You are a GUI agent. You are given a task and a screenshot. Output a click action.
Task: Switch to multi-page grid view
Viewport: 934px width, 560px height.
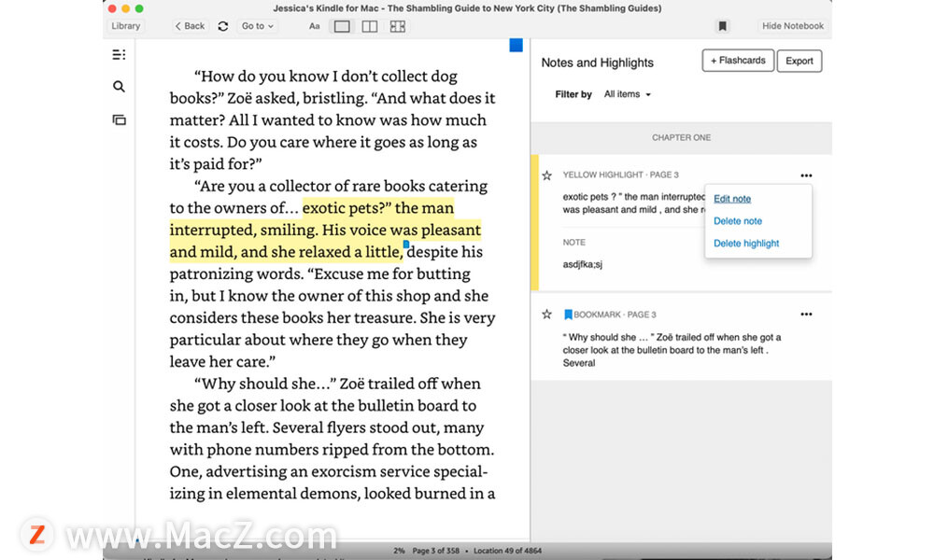click(397, 26)
